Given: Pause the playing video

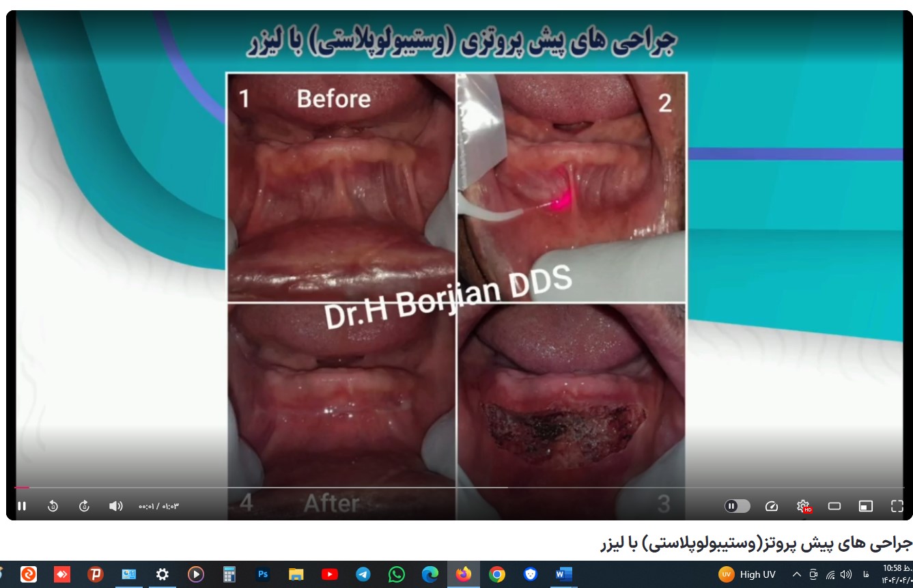Looking at the screenshot, I should 23,506.
